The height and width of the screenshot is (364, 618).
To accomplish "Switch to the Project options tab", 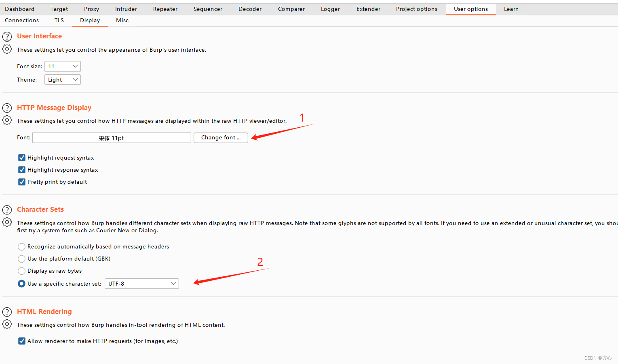I will pyautogui.click(x=417, y=9).
